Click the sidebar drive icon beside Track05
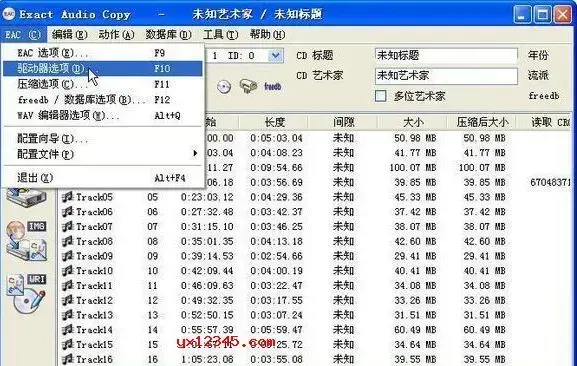This screenshot has height=366, width=577. (26, 197)
